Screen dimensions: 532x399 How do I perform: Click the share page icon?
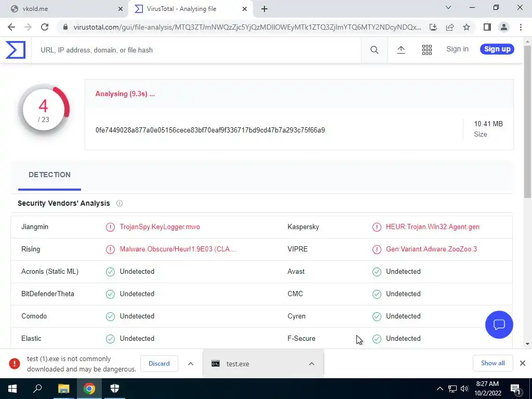pyautogui.click(x=450, y=27)
